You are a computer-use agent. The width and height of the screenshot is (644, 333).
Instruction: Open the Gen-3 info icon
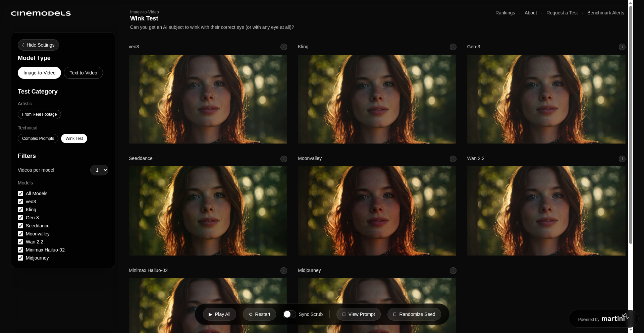[x=622, y=47]
